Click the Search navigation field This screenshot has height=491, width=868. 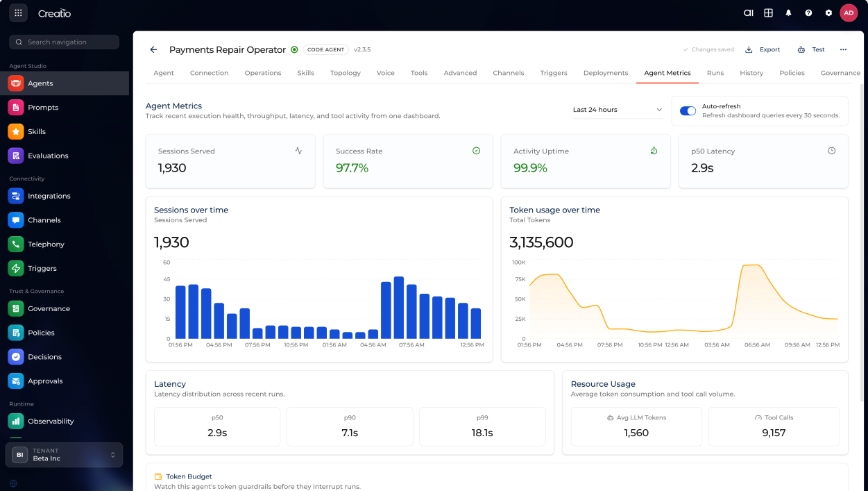[x=65, y=42]
